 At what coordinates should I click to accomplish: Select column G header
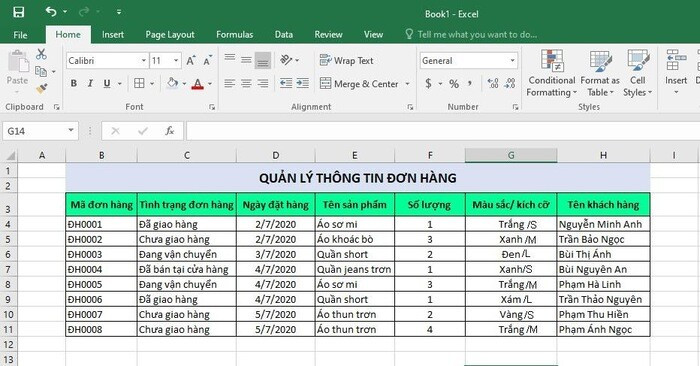pyautogui.click(x=511, y=155)
